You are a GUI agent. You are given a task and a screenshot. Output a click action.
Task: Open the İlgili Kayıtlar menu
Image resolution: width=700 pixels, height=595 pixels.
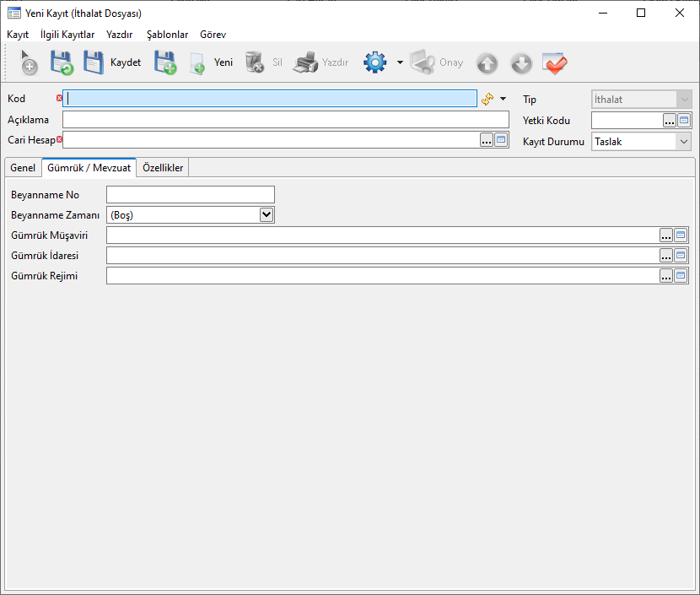(67, 35)
